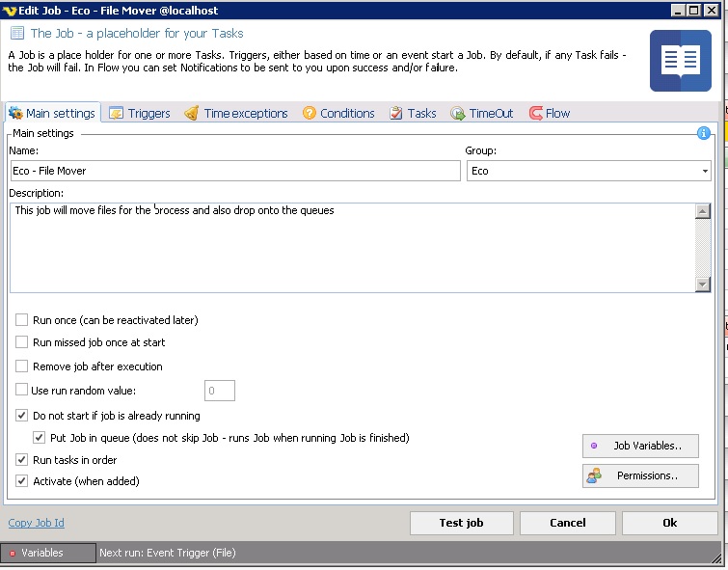The height and width of the screenshot is (570, 728).
Task: Uncheck Run tasks in order
Action: pos(22,460)
